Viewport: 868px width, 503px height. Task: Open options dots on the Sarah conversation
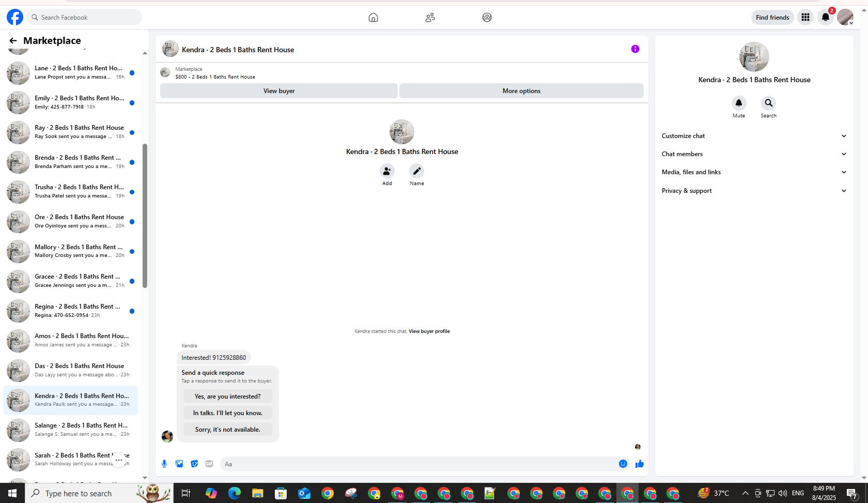coord(119,460)
